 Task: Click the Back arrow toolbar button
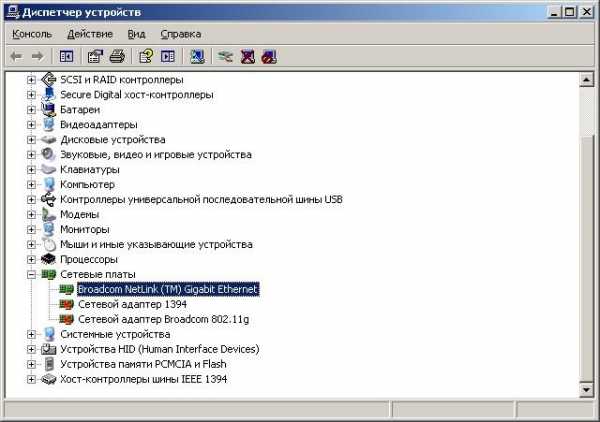point(16,57)
